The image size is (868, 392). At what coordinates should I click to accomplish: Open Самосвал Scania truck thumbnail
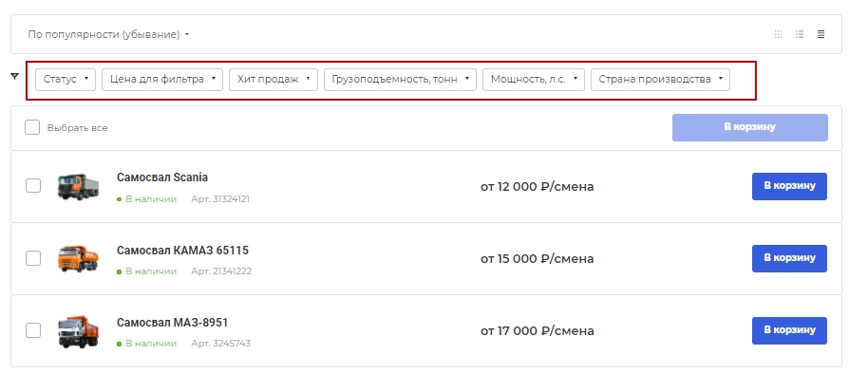[x=78, y=186]
